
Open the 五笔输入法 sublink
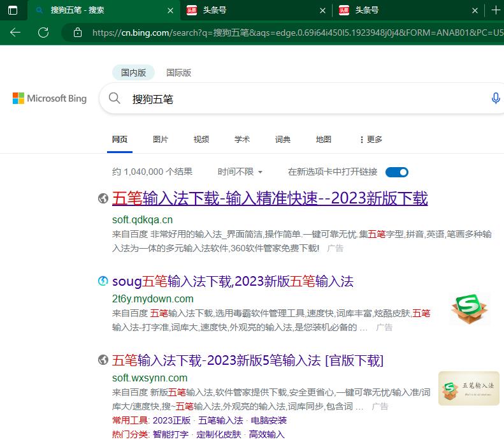click(x=220, y=420)
